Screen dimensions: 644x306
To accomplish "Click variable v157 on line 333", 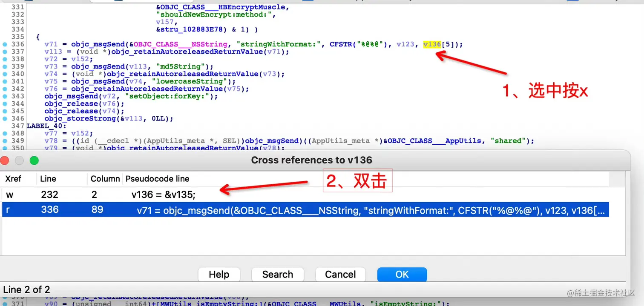I will click(x=164, y=22).
